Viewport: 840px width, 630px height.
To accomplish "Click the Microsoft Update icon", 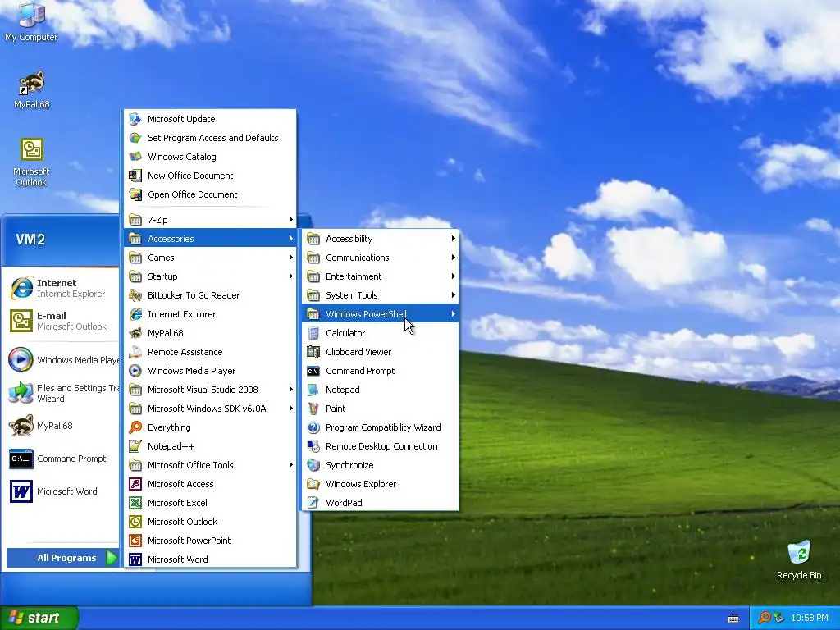I will coord(135,119).
